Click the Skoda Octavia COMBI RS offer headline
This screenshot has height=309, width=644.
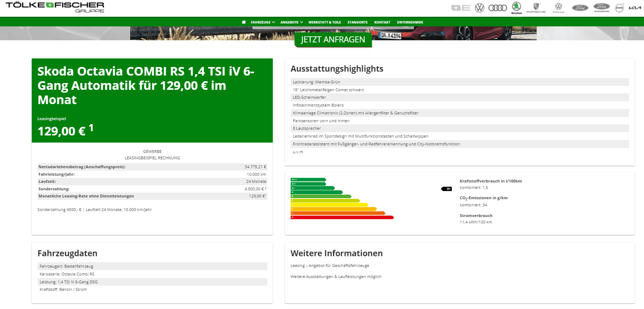pyautogui.click(x=146, y=86)
